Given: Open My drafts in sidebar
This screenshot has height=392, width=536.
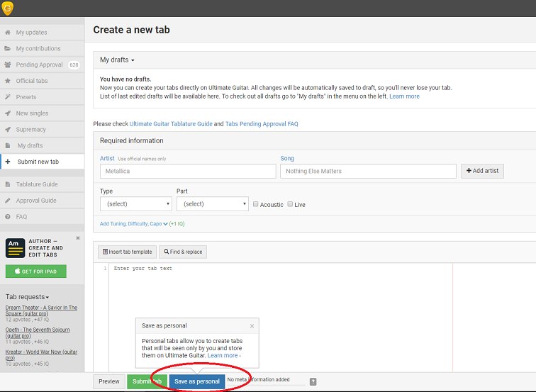Looking at the screenshot, I should pos(42,145).
